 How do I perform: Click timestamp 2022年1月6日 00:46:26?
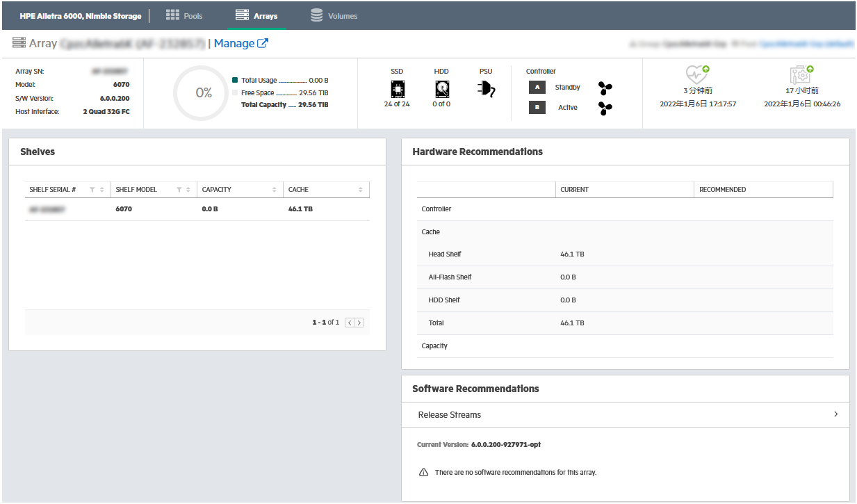tap(802, 104)
